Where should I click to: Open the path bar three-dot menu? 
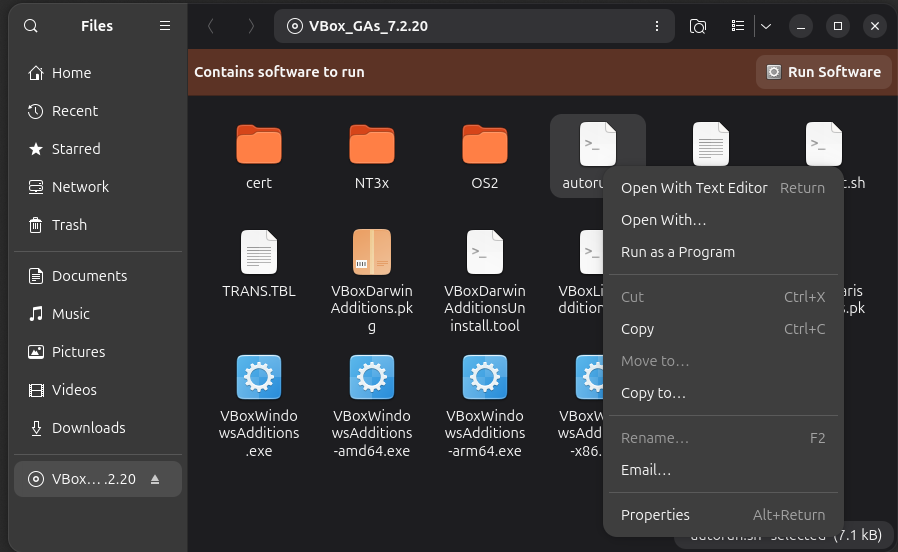pyautogui.click(x=656, y=26)
